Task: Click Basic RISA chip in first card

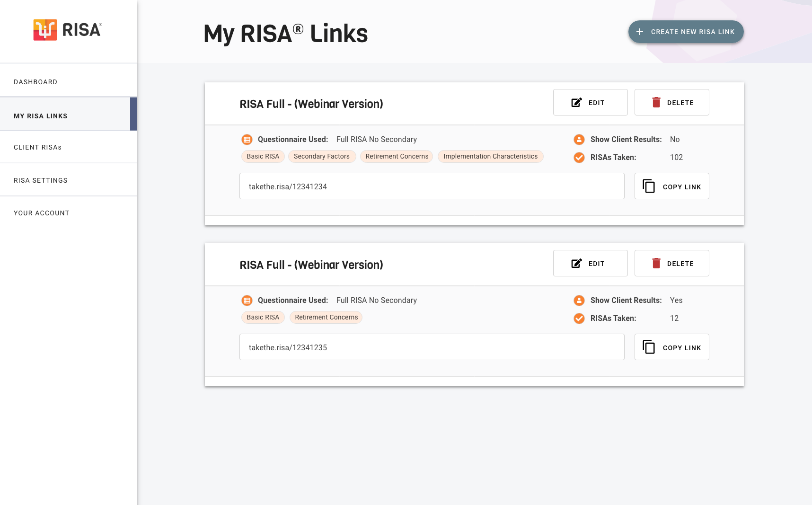Action: [263, 156]
